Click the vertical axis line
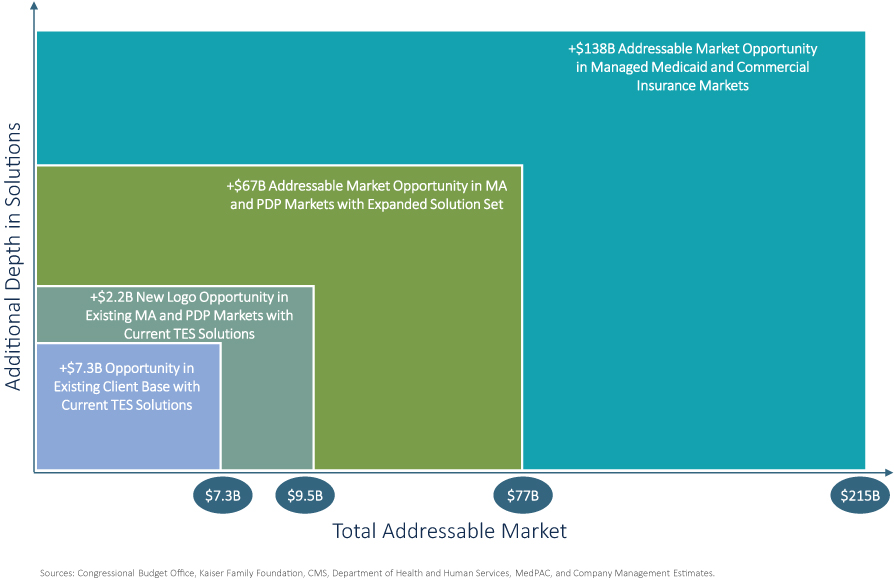Screen dimensions: 894x580 pyautogui.click(x=36, y=250)
